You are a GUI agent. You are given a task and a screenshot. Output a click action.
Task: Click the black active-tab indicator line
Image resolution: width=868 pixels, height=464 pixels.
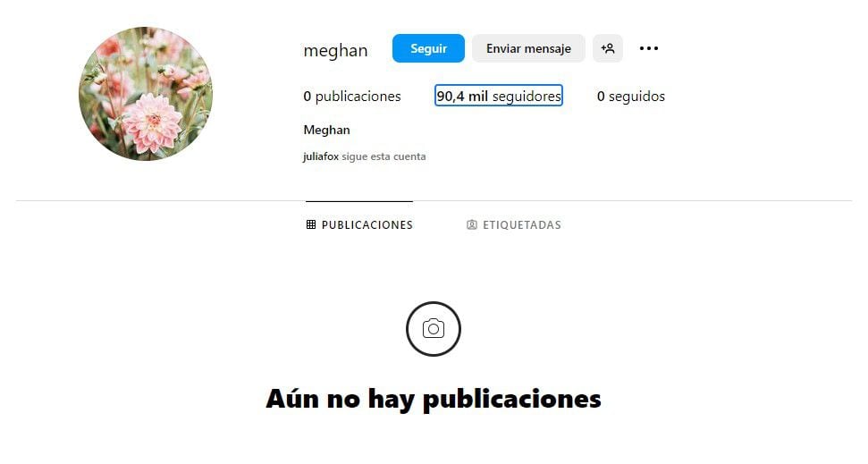(359, 201)
